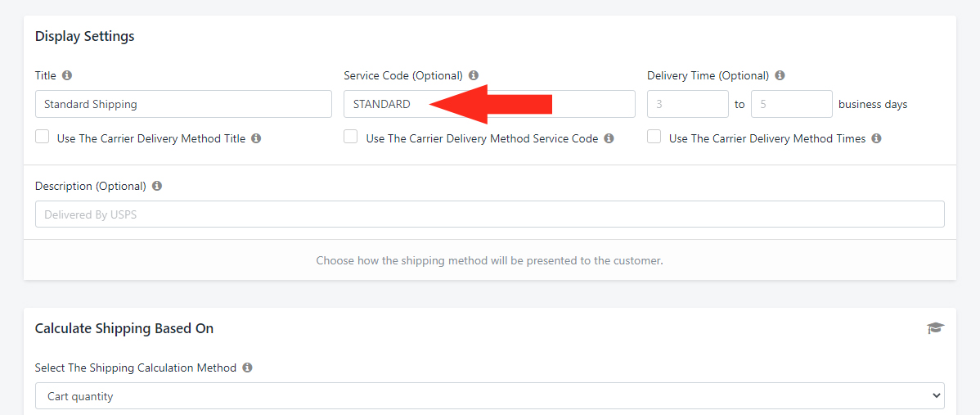980x415 pixels.
Task: Click info icon beside Description (Optional)
Action: pyautogui.click(x=157, y=187)
